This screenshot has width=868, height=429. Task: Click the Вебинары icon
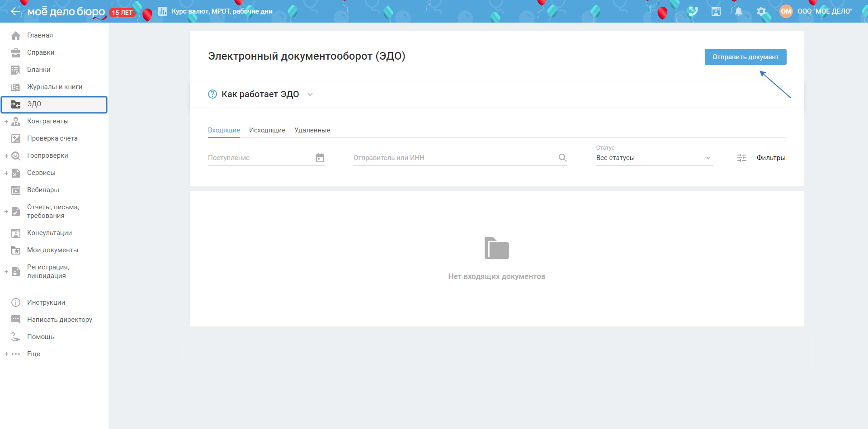point(16,190)
